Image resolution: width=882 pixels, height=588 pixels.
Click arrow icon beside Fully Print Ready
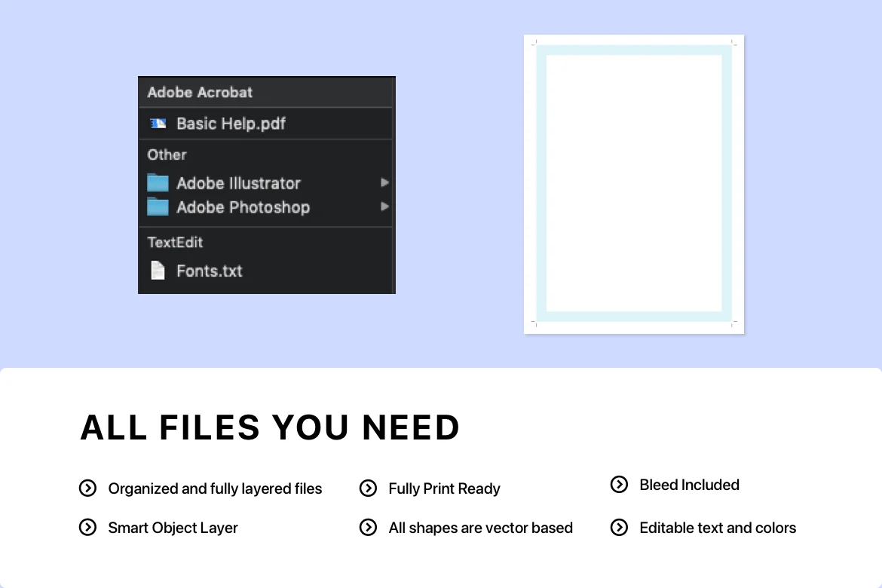[369, 488]
